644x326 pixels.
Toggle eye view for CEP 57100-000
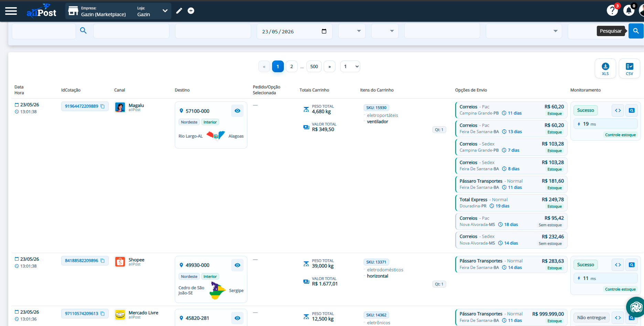[x=237, y=111]
